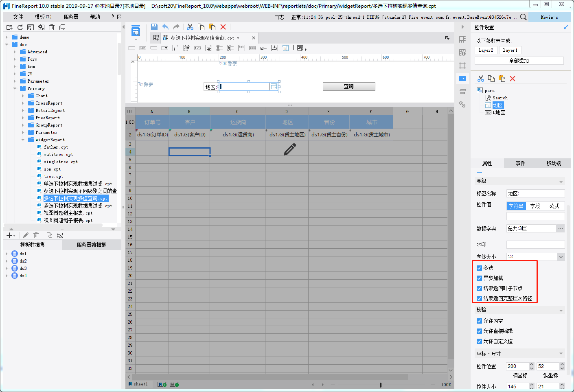This screenshot has width=574, height=392.
Task: Toggle the 异步加载 checkbox
Action: coord(479,278)
